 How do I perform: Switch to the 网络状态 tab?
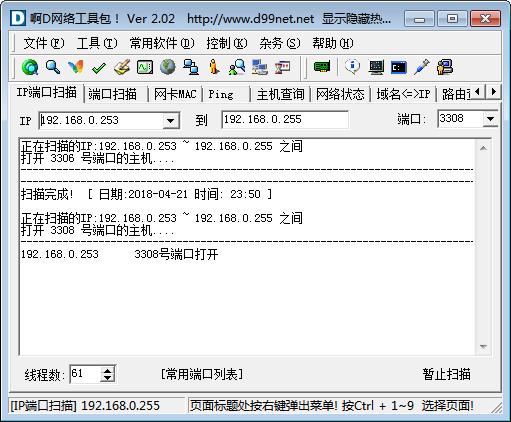(x=340, y=94)
